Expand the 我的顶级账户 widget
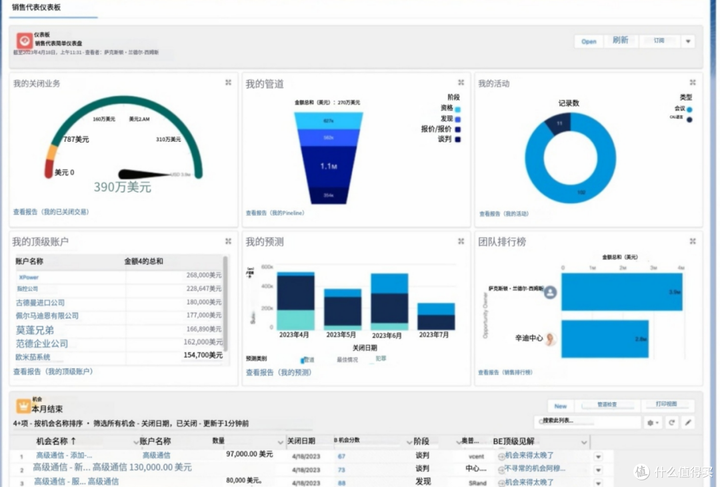This screenshot has height=487, width=720. pyautogui.click(x=228, y=241)
